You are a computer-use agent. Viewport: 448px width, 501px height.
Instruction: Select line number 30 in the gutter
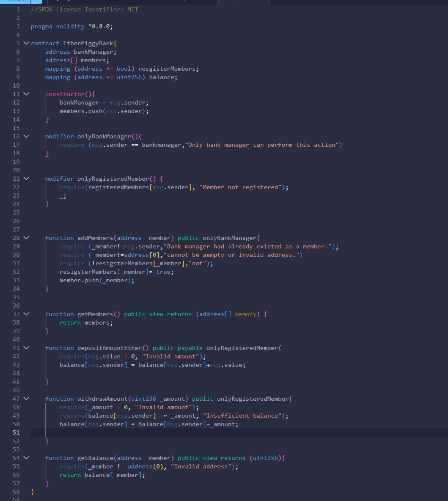tap(16, 255)
